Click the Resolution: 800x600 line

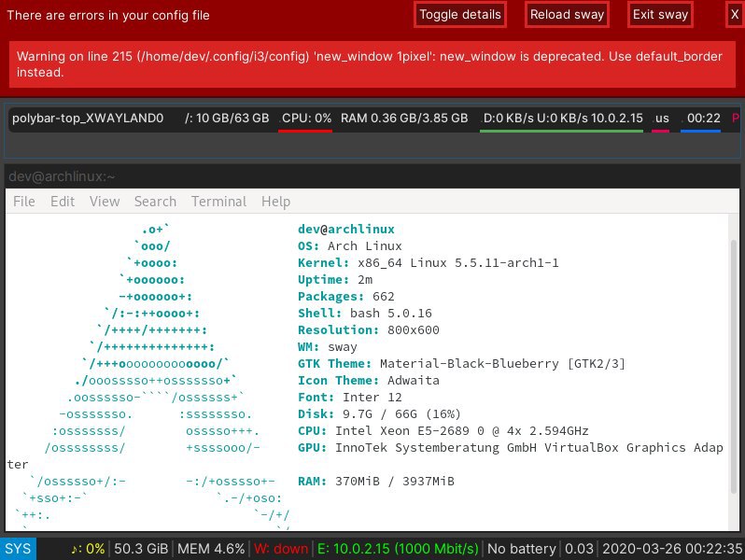coord(368,330)
